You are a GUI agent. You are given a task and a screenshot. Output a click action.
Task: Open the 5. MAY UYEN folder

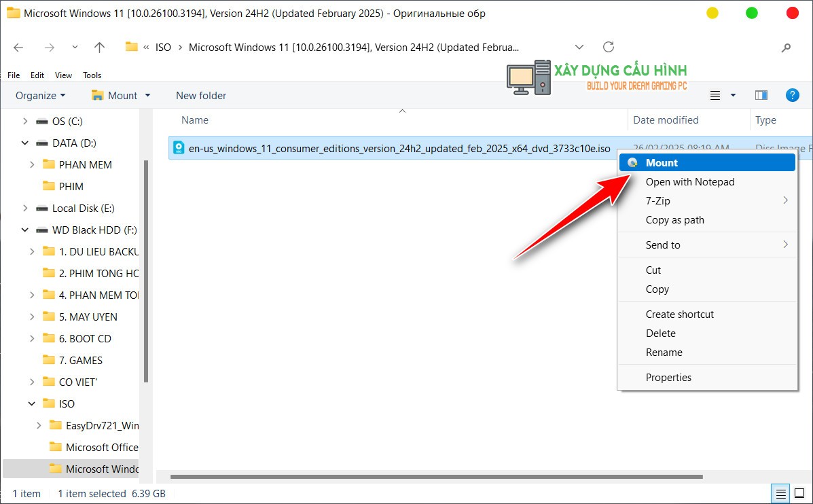pos(88,317)
